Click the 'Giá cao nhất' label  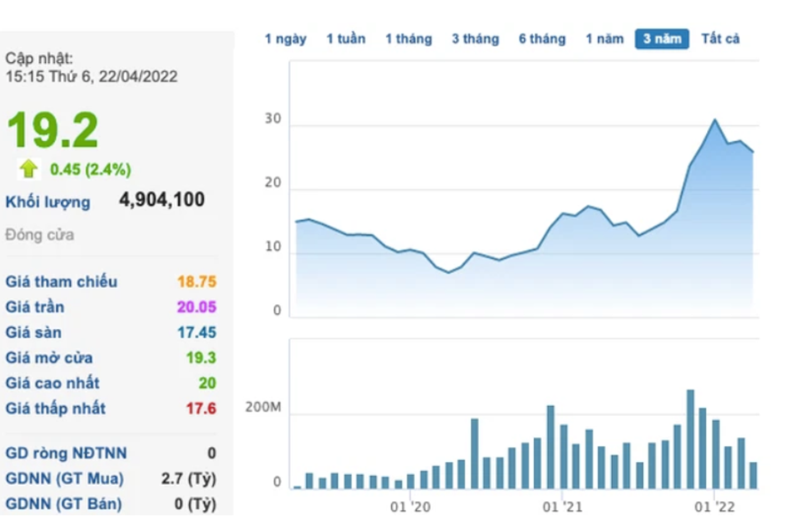[52, 383]
